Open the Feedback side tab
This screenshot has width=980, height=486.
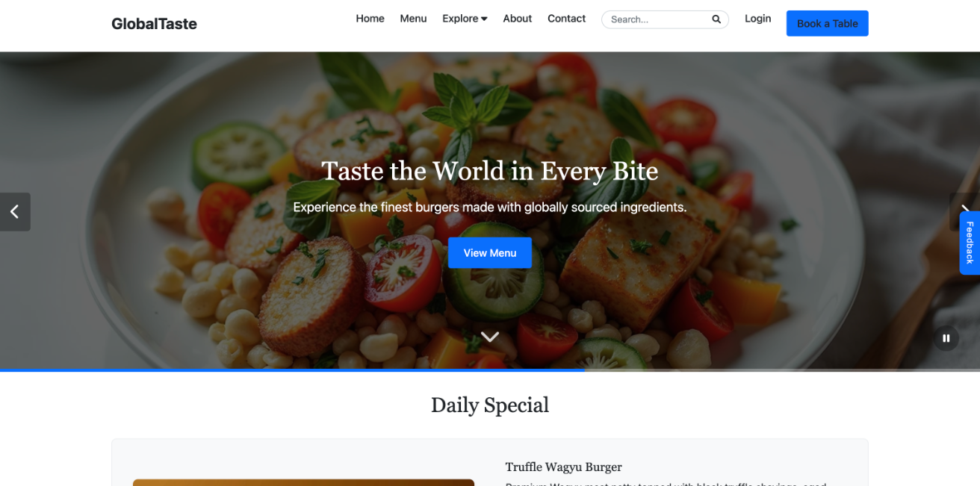(x=970, y=243)
